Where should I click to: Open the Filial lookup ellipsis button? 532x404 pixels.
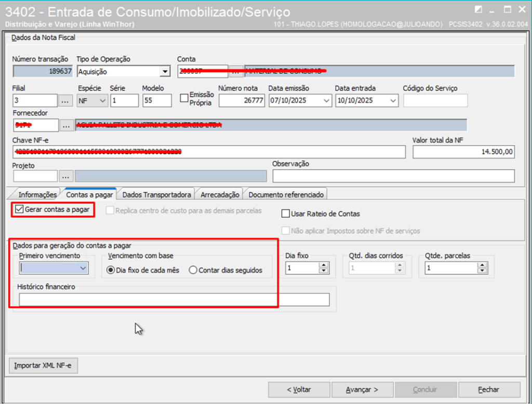click(x=65, y=101)
